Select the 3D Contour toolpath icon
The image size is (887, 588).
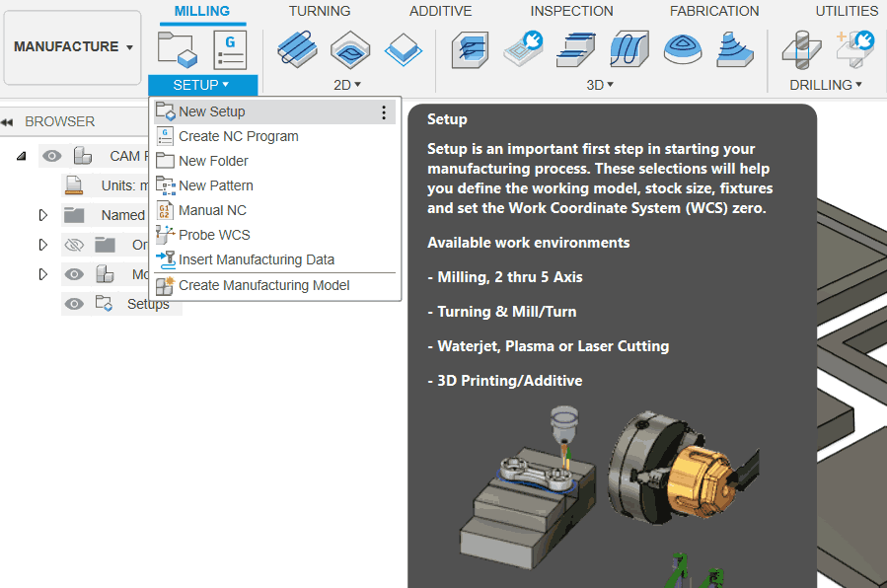735,49
